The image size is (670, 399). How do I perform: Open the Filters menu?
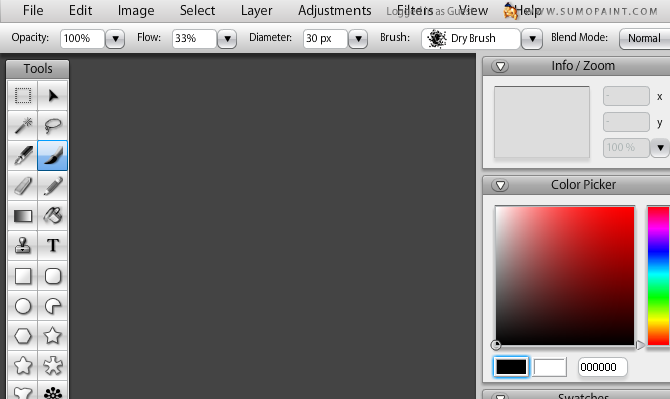pyautogui.click(x=415, y=10)
